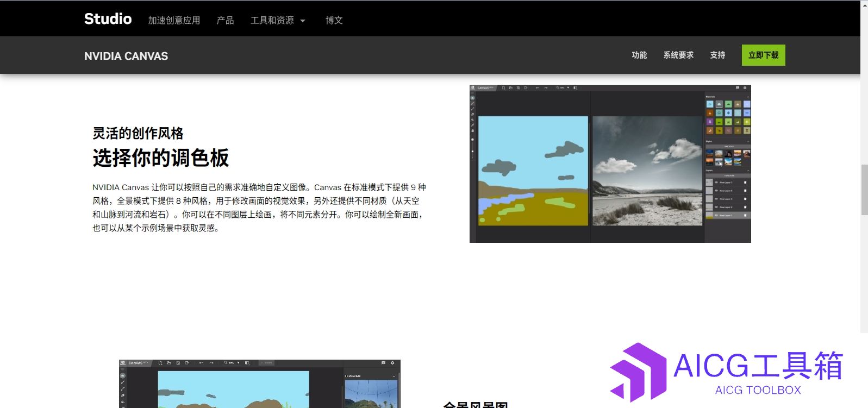868x408 pixels.
Task: Collapse the Styles panel chevron
Action: [x=748, y=142]
